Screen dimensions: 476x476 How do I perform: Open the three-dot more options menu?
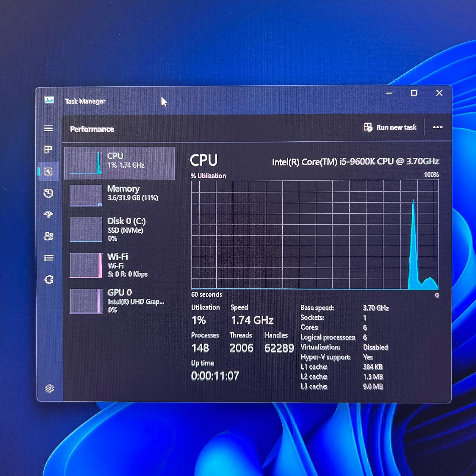tap(438, 127)
